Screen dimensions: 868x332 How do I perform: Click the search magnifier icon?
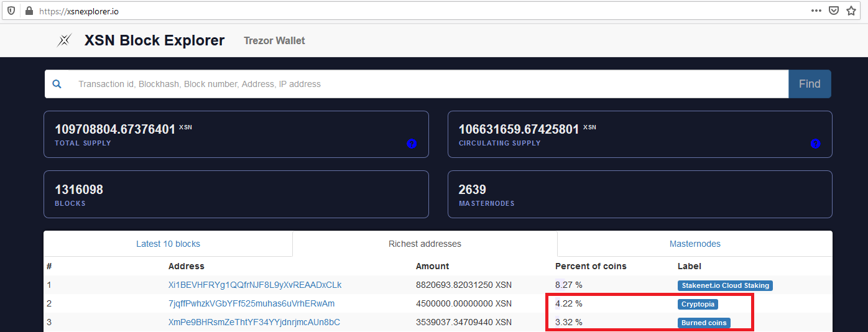[57, 84]
